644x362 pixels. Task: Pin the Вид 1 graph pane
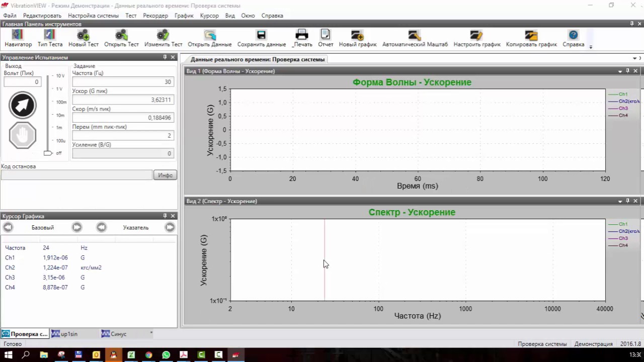pos(627,71)
